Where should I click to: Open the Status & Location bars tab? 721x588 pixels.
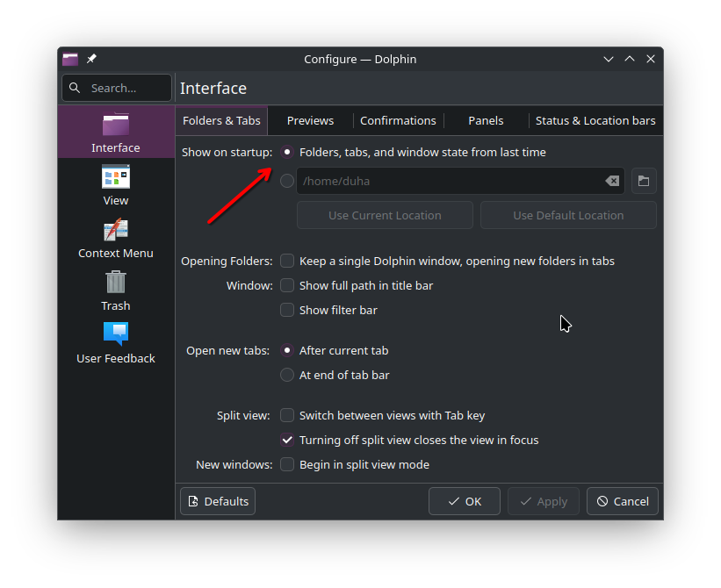595,121
